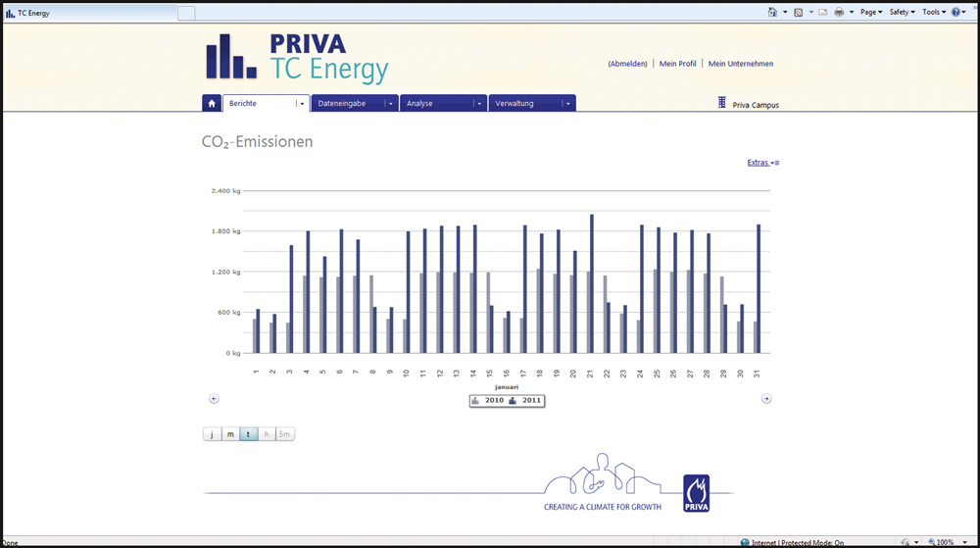Toggle the 2010 series in legend

coord(487,401)
